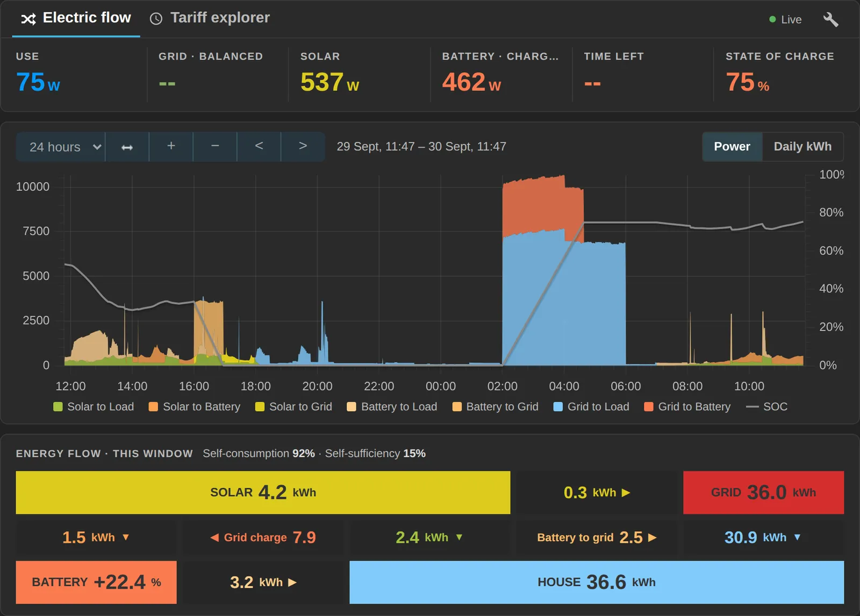Zoom in with the plus button
This screenshot has width=860, height=616.
click(171, 147)
